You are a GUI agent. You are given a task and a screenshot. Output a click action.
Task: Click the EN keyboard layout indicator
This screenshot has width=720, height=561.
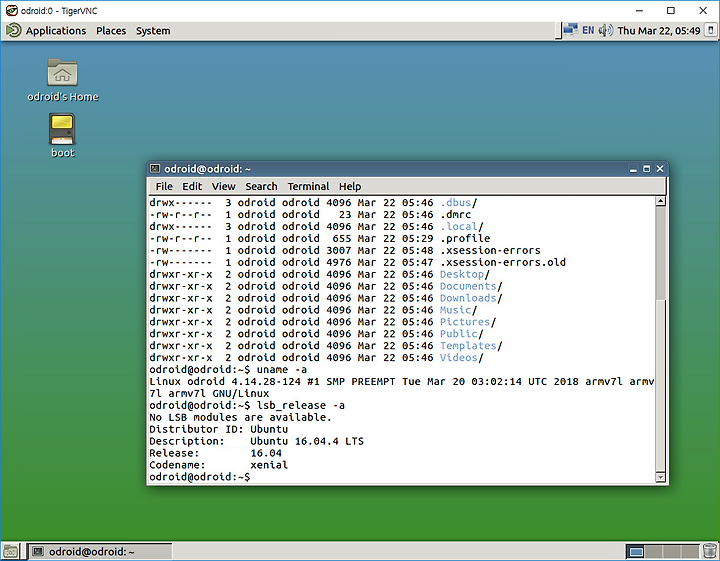click(x=588, y=30)
